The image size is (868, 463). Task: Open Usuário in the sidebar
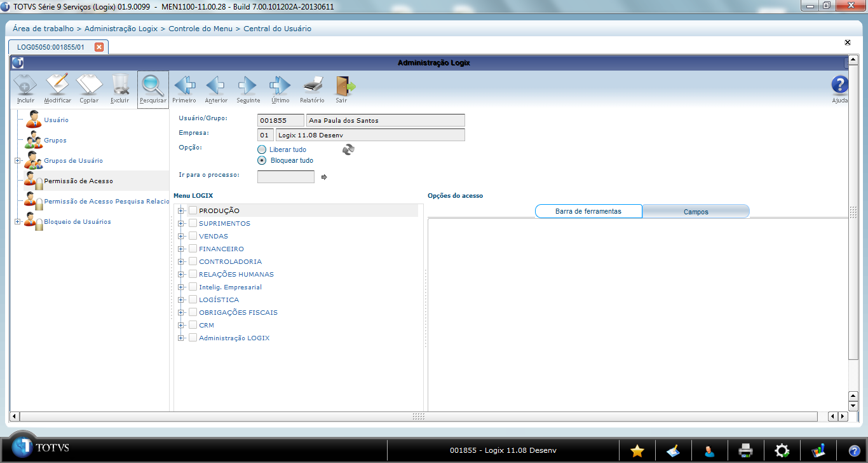(56, 120)
